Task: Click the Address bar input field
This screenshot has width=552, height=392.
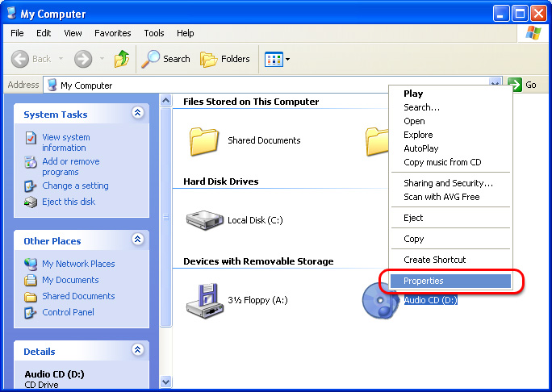Action: point(273,85)
